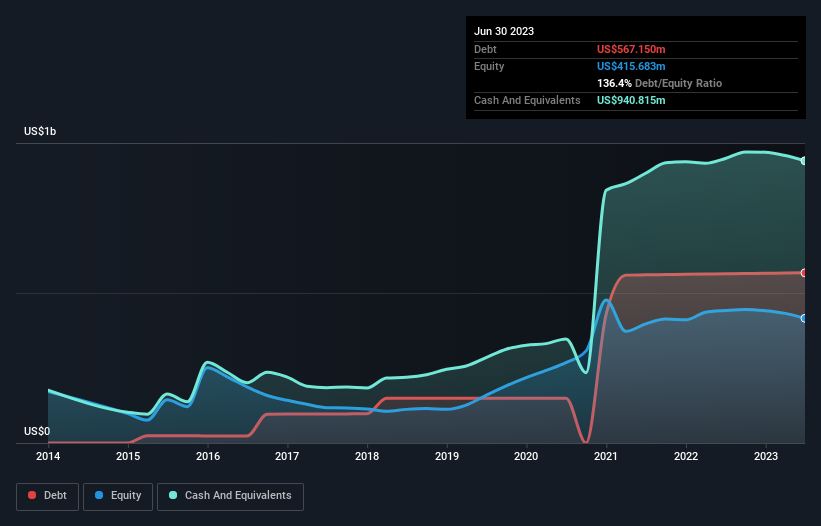The height and width of the screenshot is (526, 821).
Task: Click the US$940.815m cash value
Action: point(631,100)
